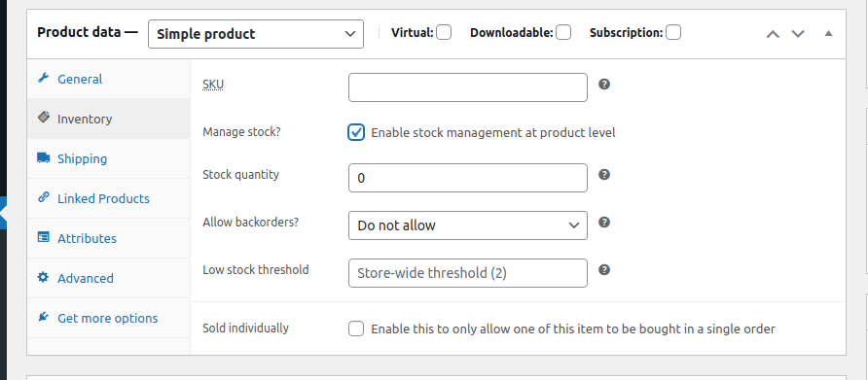Uncheck Enable stock management at product level
Screen dimensions: 868x380
point(356,133)
